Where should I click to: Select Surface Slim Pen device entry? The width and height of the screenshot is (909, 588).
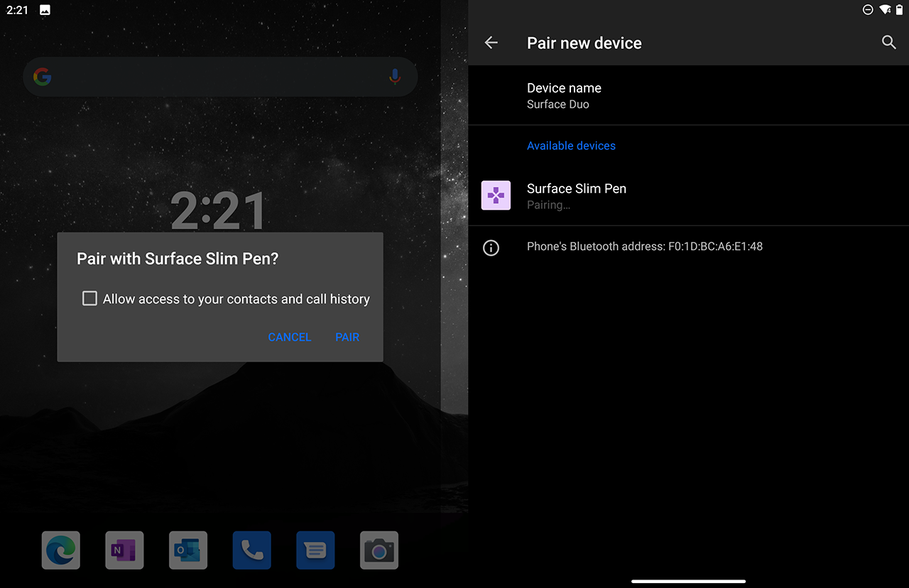point(689,196)
